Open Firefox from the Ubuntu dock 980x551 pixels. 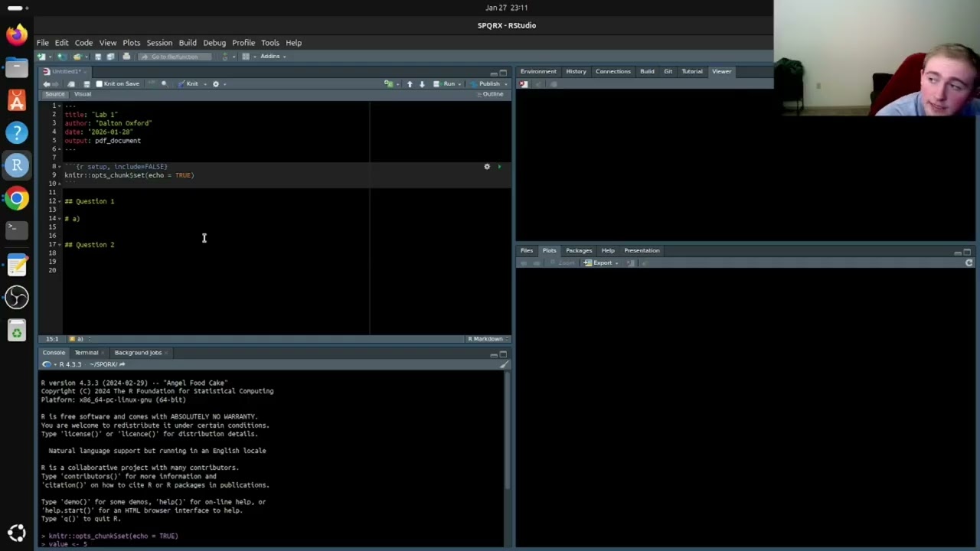(x=17, y=34)
